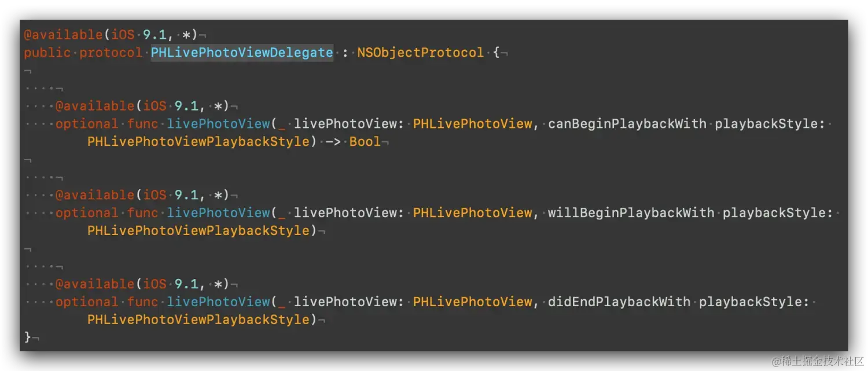Screen dimensions: 868x371
Task: Click PHLivePhotoView type in didEndPlaybackWith line
Action: pyautogui.click(x=473, y=302)
